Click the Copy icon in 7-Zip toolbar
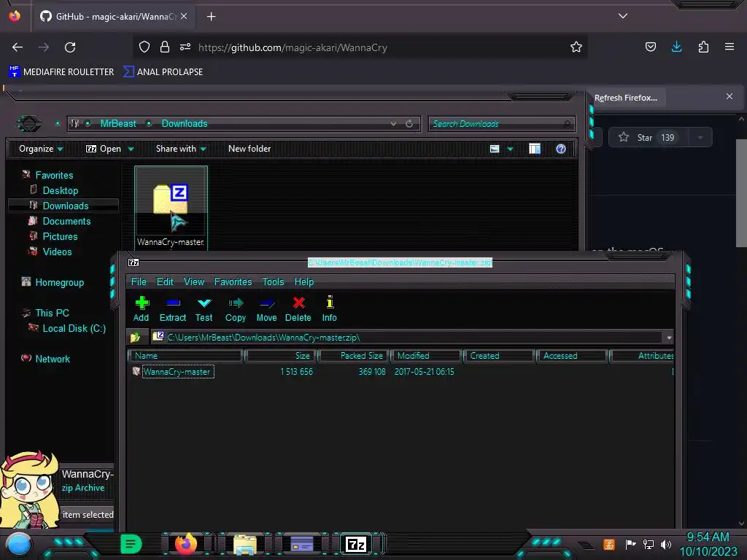 point(236,309)
